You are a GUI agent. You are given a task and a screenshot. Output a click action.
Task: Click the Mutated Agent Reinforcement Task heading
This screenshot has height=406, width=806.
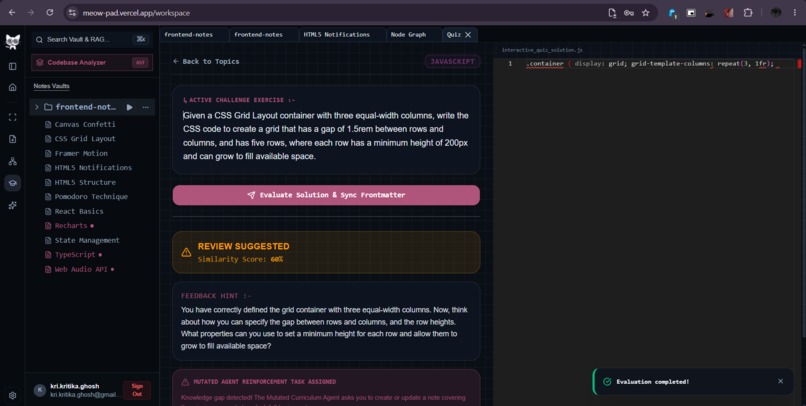click(265, 382)
